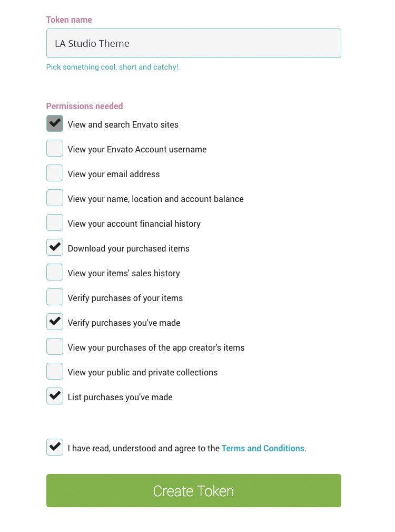Click the View your account financial history label
Screen dimensions: 395x532
click(134, 224)
